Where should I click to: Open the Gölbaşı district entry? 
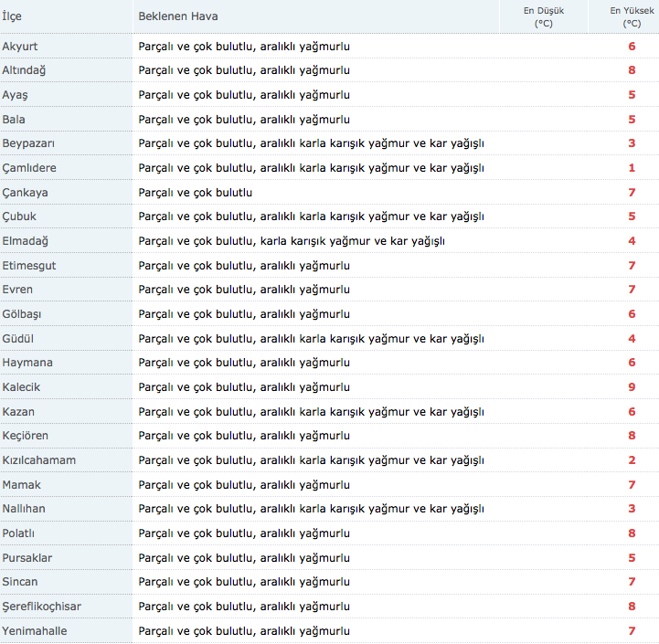click(x=23, y=314)
